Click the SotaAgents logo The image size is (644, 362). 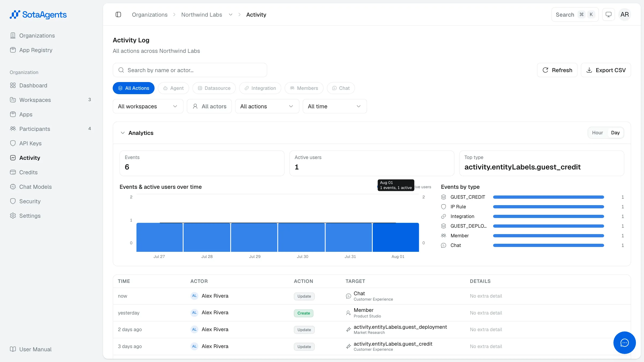(x=38, y=14)
